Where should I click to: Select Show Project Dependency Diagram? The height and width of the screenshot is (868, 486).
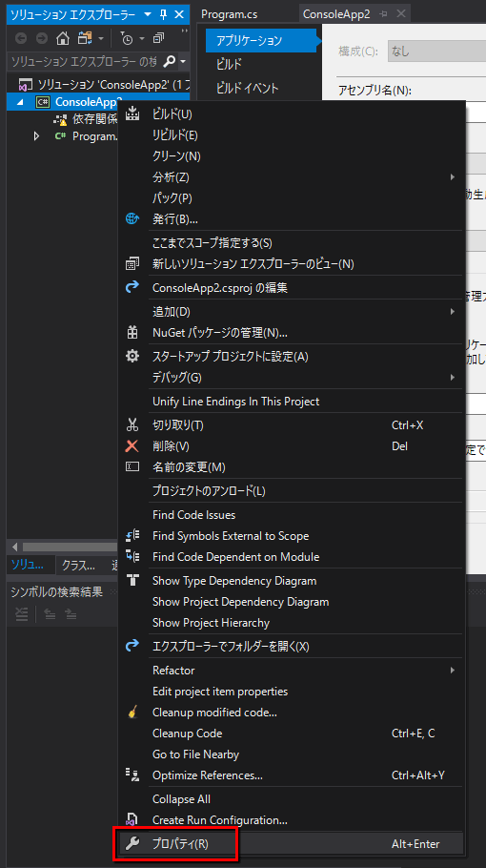(292, 602)
